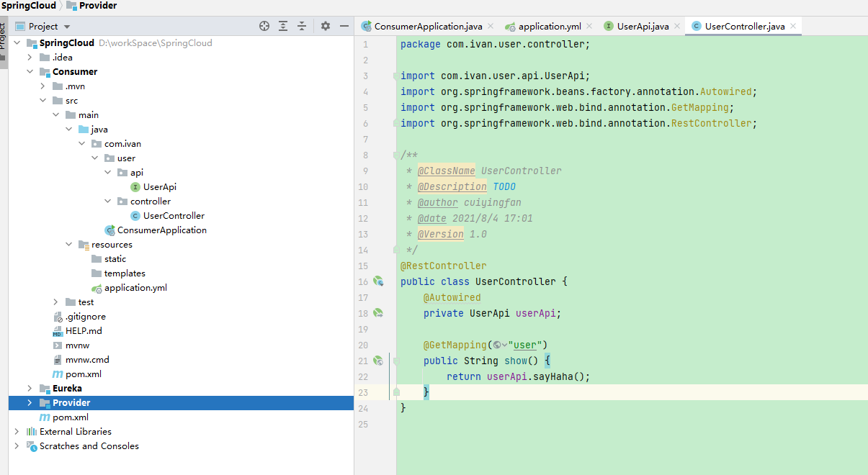The height and width of the screenshot is (475, 868).
Task: Click the autowired gutter icon on line 18
Action: coord(377,313)
